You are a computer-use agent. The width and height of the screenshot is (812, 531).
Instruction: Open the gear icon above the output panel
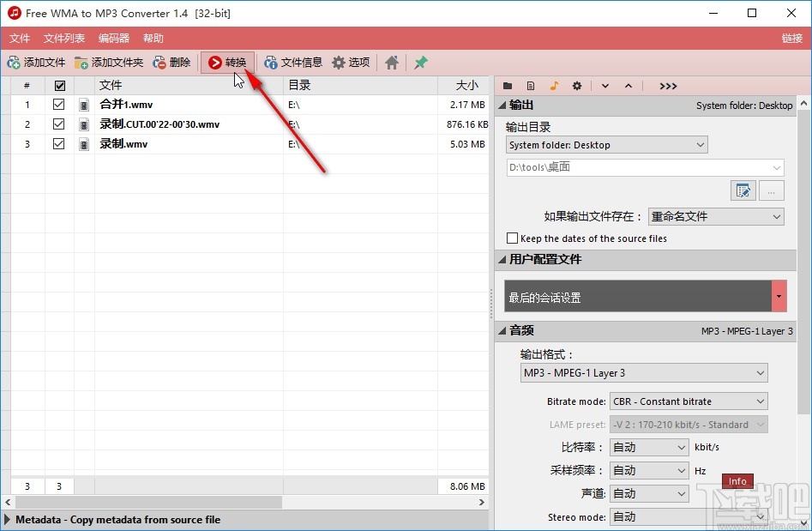[x=576, y=86]
